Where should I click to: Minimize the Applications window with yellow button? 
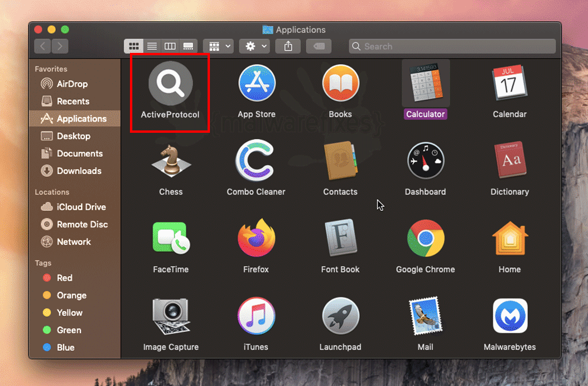[x=51, y=29]
